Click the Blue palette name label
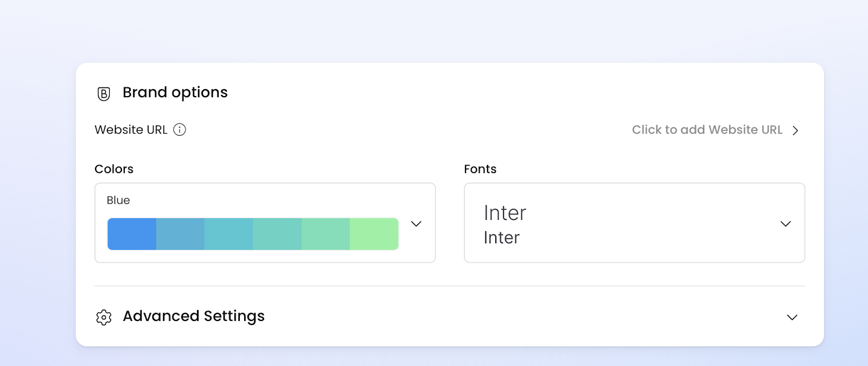Image resolution: width=868 pixels, height=366 pixels. click(118, 200)
